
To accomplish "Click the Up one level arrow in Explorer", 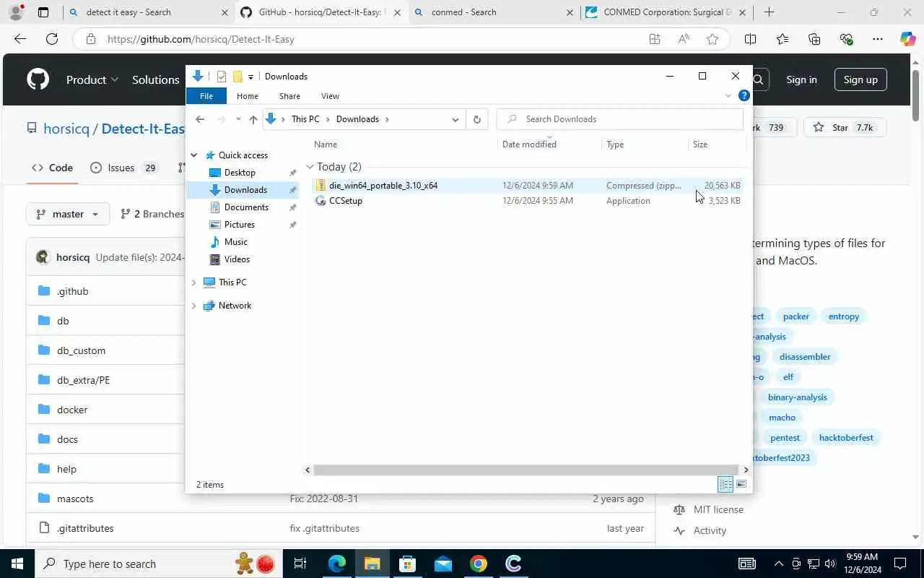I will coord(253,119).
